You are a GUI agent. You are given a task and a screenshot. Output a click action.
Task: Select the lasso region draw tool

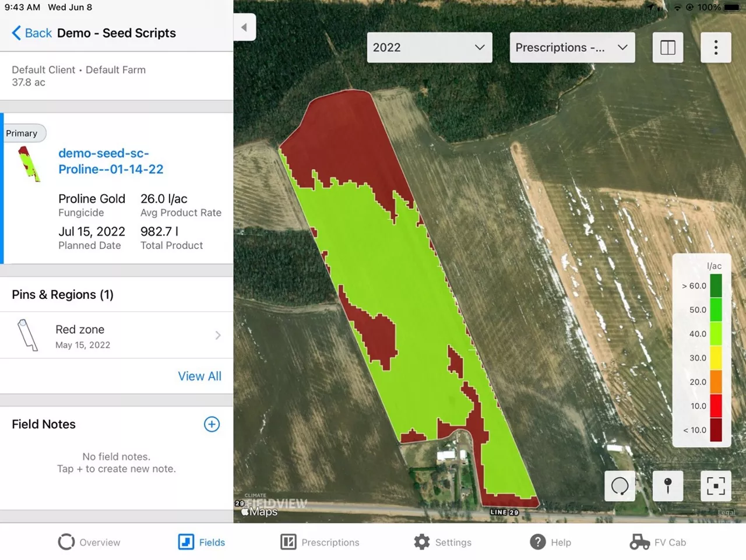point(620,485)
